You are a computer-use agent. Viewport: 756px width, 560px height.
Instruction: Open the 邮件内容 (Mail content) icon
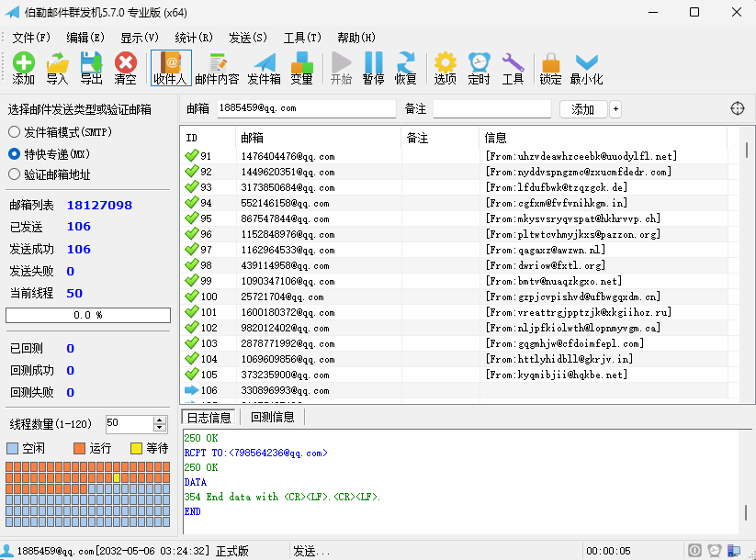click(x=217, y=68)
